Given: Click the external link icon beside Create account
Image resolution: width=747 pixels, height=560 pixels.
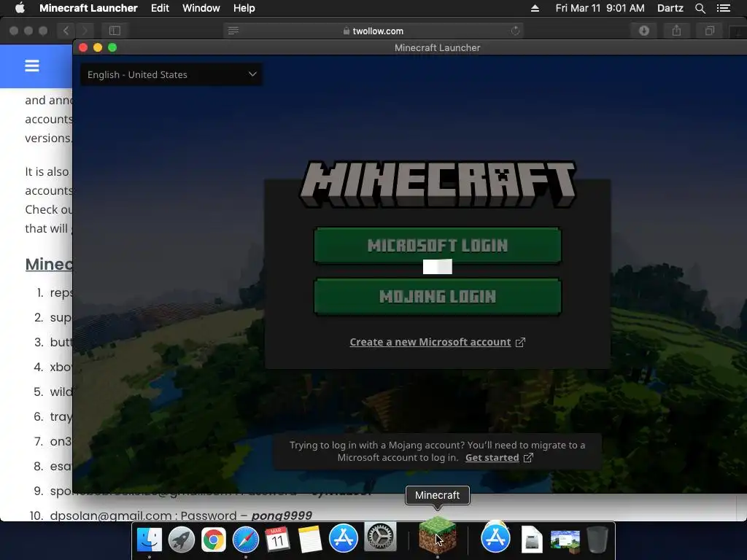Looking at the screenshot, I should (520, 342).
